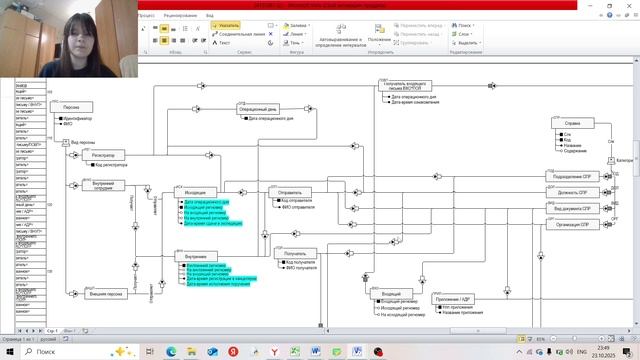Select the Текст text tool
The width and height of the screenshot is (640, 360).
[221, 43]
